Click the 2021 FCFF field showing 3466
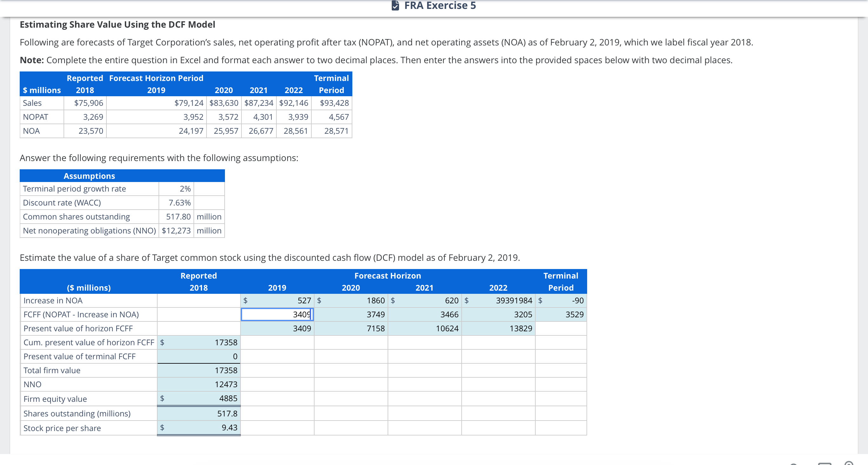 coord(424,314)
